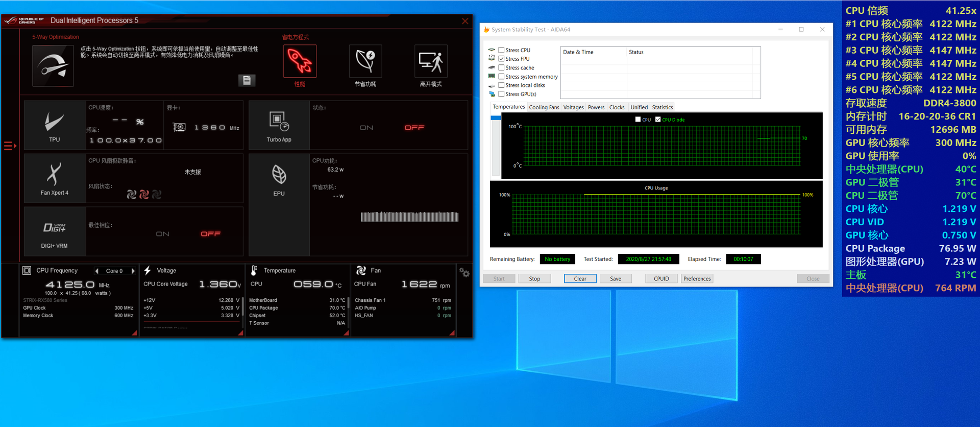Open the Fan Xpert 4 icon
This screenshot has height=427, width=980.
click(54, 174)
